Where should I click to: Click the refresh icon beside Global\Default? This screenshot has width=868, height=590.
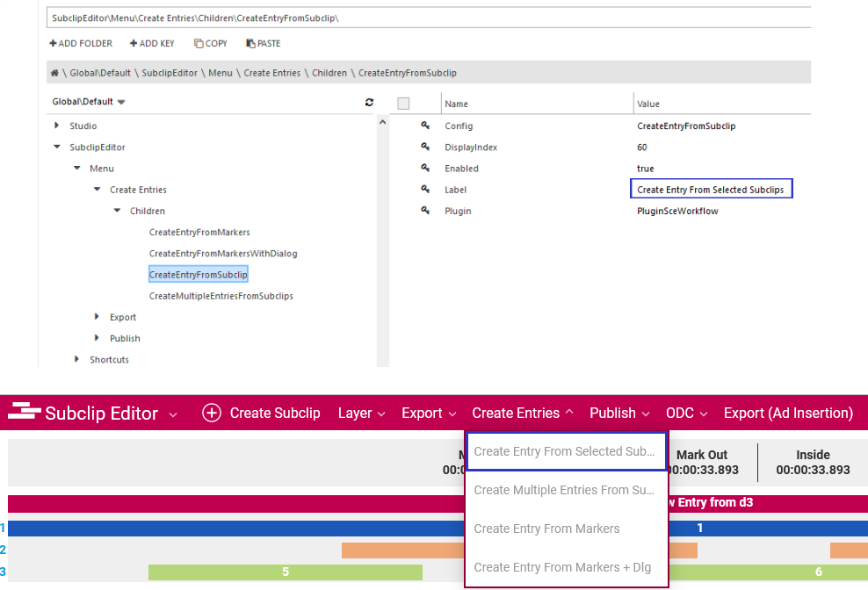(x=370, y=102)
